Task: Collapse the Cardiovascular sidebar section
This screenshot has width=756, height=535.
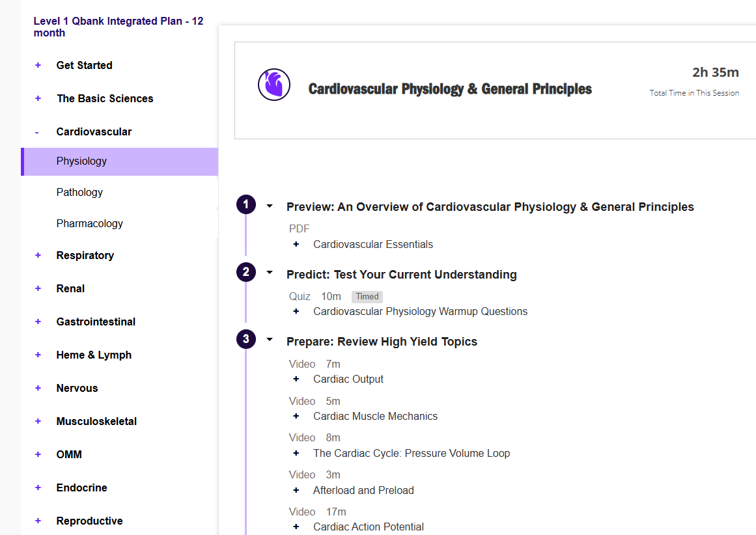Action: click(37, 132)
